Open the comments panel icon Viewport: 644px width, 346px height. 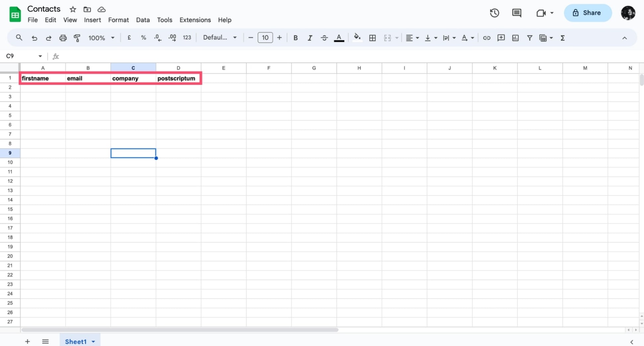517,13
